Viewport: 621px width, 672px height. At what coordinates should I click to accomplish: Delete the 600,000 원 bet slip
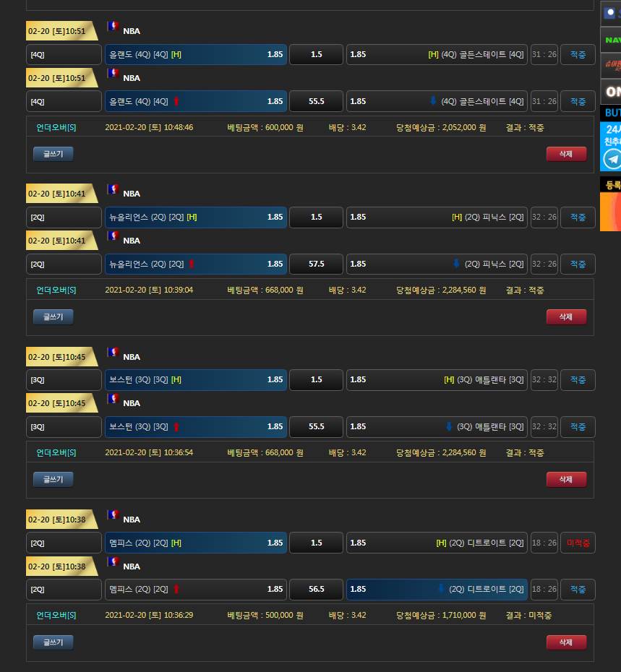566,154
